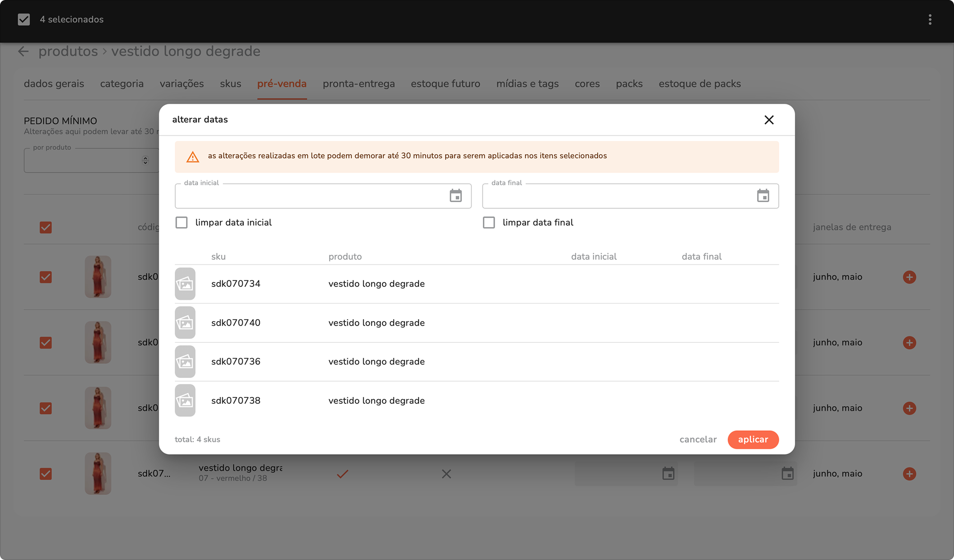
Task: Click plus icon on first junho, maio row
Action: 909,277
